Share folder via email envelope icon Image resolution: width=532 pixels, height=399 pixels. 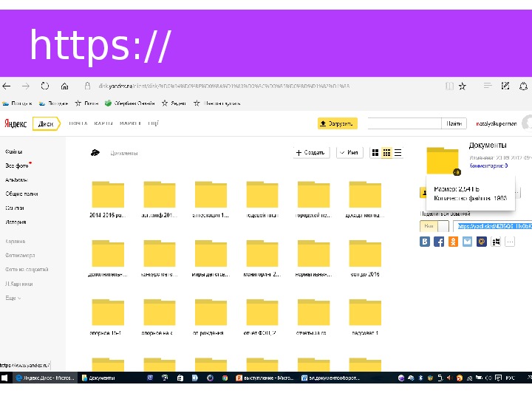pyautogui.click(x=467, y=242)
